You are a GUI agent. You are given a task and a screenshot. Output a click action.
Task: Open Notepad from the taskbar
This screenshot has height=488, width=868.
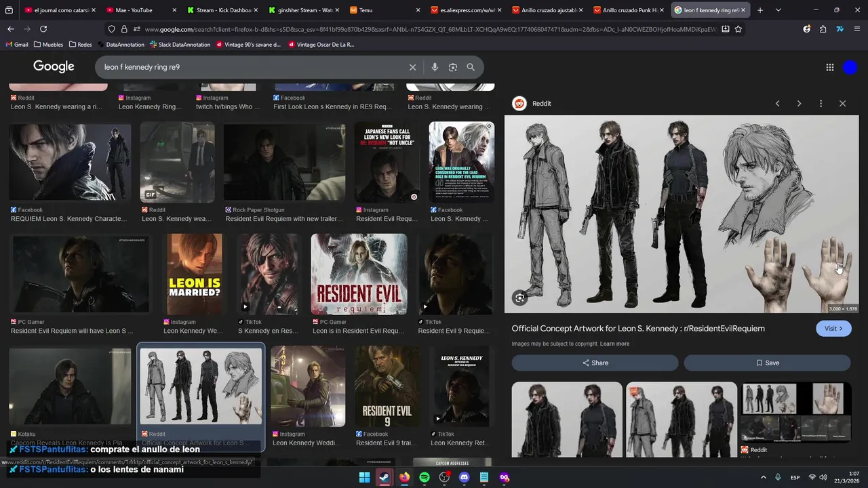[x=484, y=477]
